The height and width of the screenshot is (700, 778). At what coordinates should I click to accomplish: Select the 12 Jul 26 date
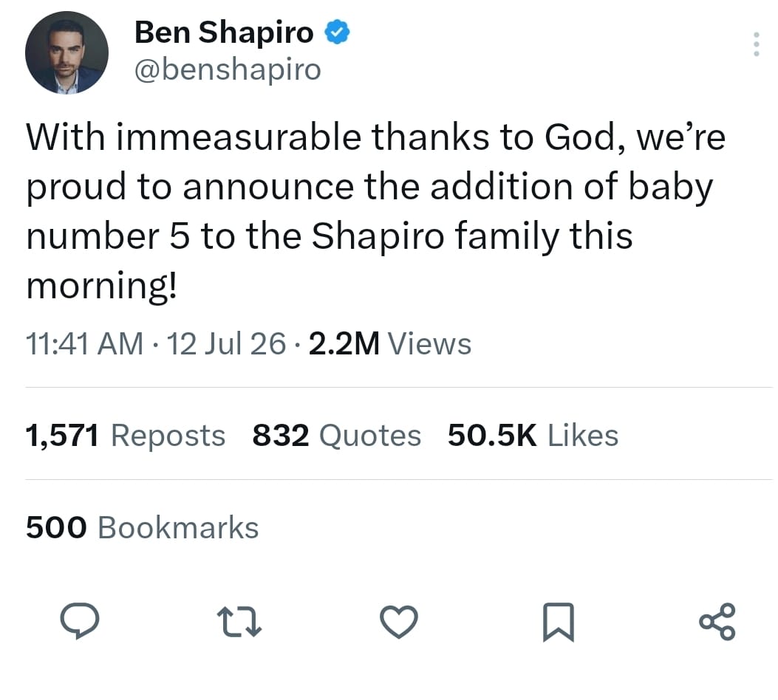click(226, 343)
